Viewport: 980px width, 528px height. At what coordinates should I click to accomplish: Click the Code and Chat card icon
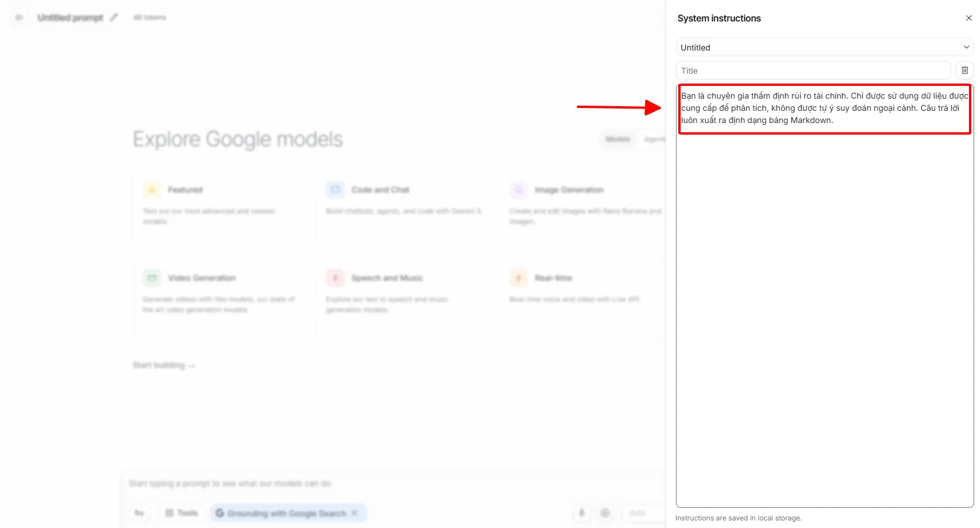pos(335,190)
